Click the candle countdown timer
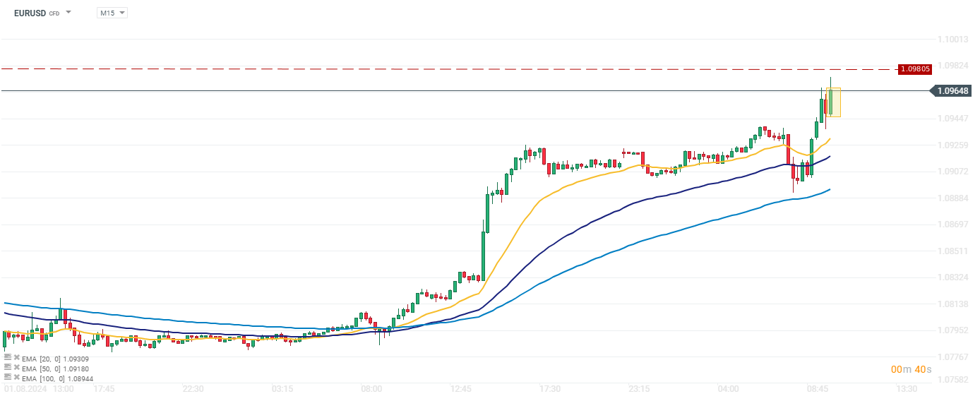 coord(911,369)
